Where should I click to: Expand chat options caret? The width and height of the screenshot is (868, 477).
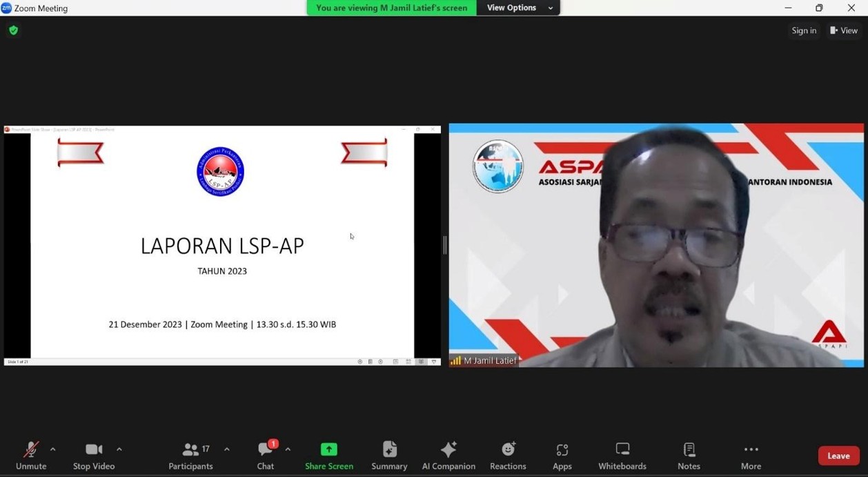[x=288, y=449]
